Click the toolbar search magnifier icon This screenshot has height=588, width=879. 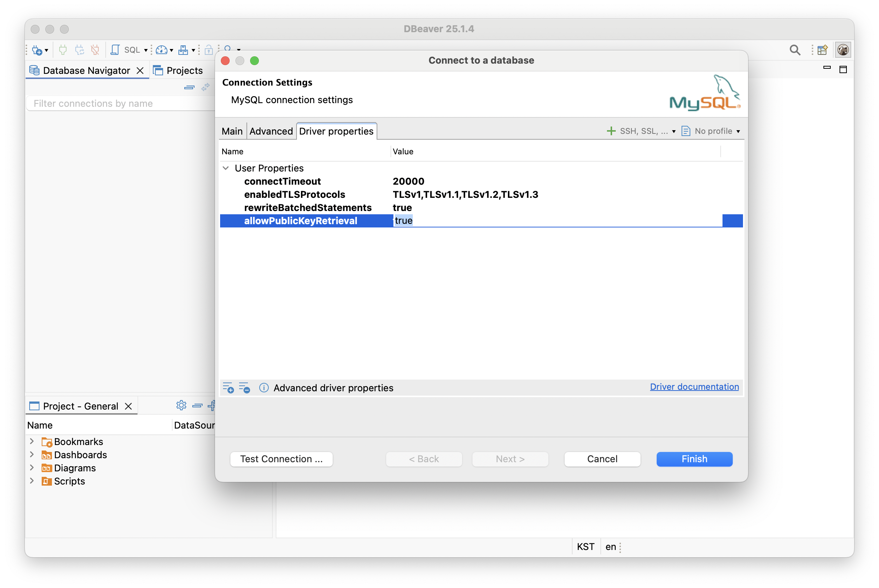coord(795,50)
